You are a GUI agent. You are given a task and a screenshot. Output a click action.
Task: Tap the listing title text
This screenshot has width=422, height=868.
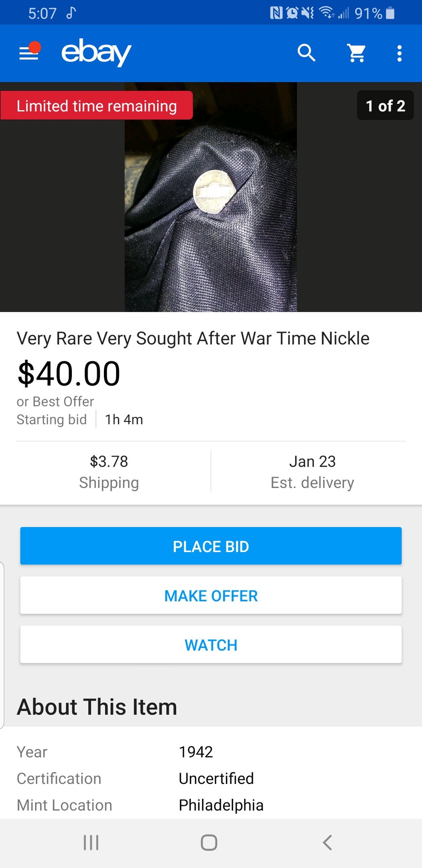[x=193, y=338]
